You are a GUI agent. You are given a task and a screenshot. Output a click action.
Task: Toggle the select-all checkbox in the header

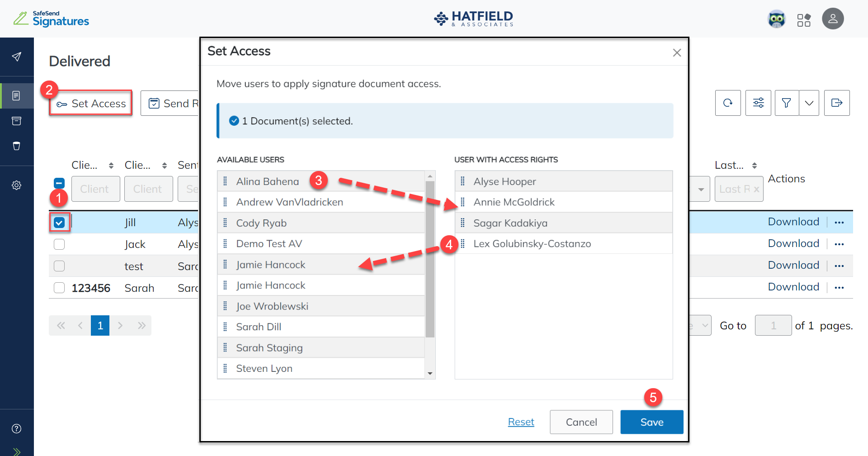(59, 183)
